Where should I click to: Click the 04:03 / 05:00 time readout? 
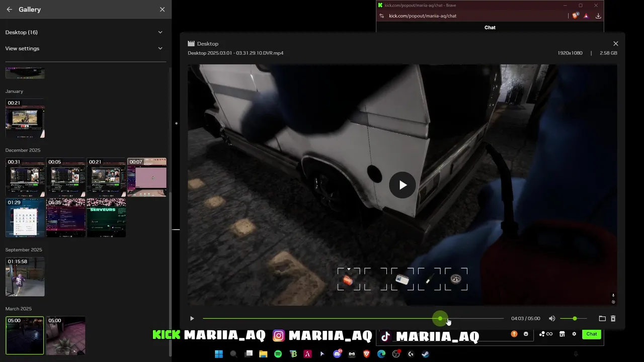[x=526, y=318]
